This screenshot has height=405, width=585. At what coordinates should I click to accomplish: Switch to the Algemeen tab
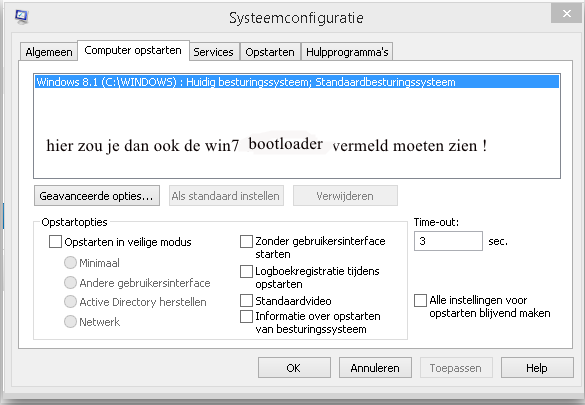point(49,52)
